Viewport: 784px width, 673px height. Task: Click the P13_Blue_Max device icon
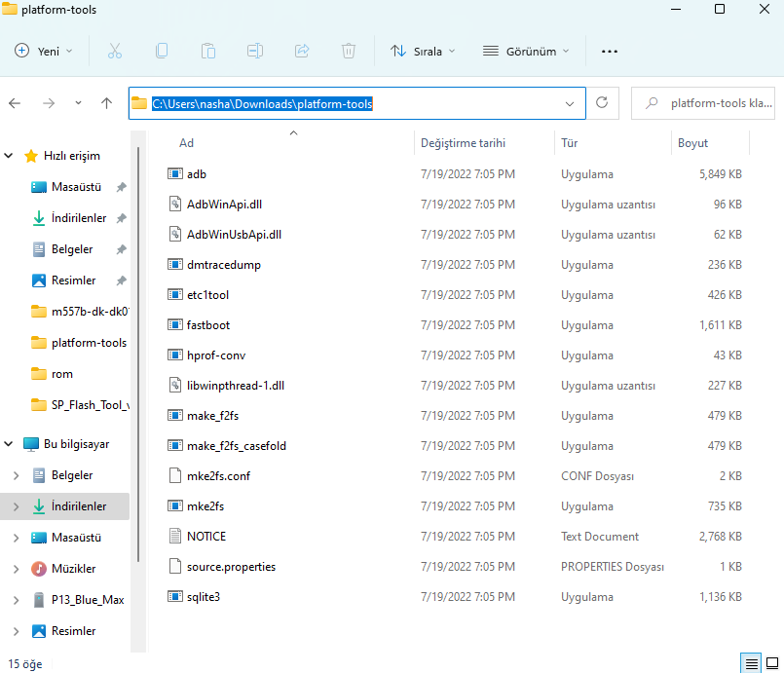point(39,600)
